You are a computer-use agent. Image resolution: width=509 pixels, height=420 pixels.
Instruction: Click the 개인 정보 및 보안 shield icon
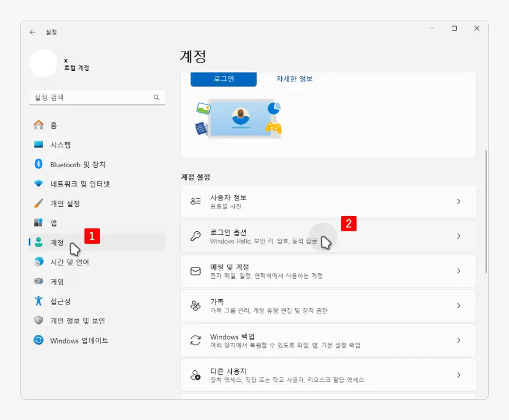(x=39, y=320)
